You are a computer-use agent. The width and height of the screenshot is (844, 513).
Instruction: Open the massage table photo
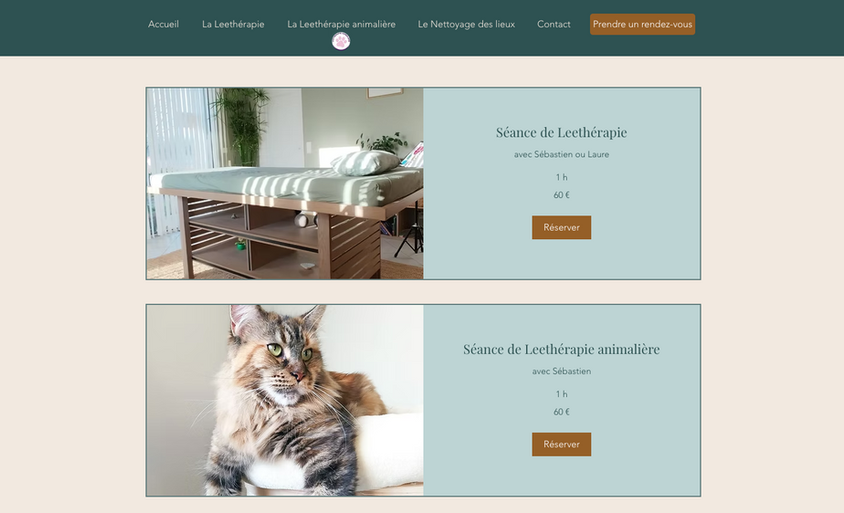pyautogui.click(x=285, y=184)
